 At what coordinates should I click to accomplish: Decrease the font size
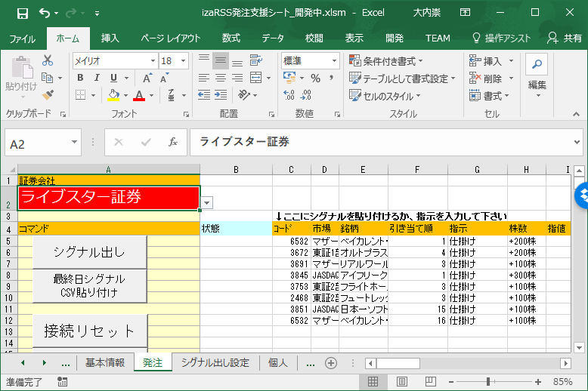(164, 78)
